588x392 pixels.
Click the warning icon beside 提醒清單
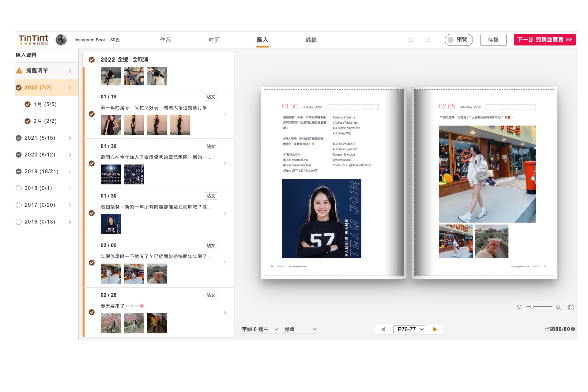click(x=19, y=70)
